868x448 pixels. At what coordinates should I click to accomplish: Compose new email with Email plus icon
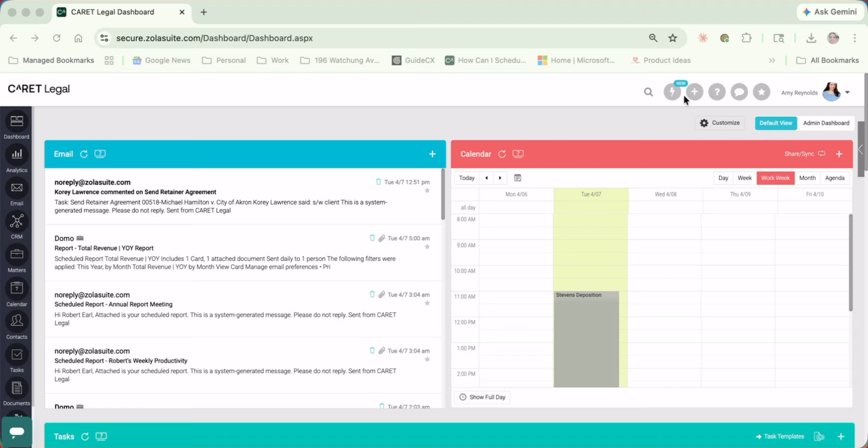tap(432, 154)
